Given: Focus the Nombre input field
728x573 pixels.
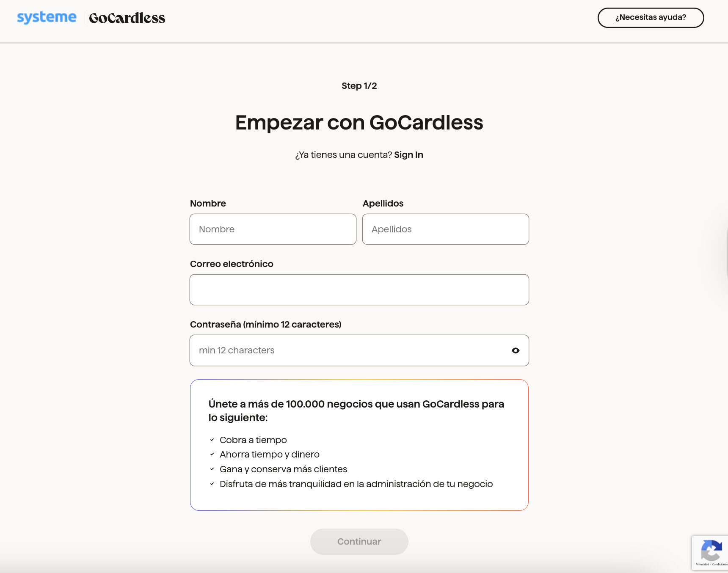Looking at the screenshot, I should pos(273,229).
